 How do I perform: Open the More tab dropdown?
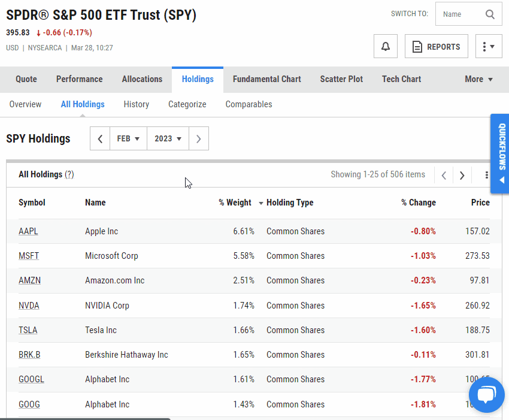point(478,79)
